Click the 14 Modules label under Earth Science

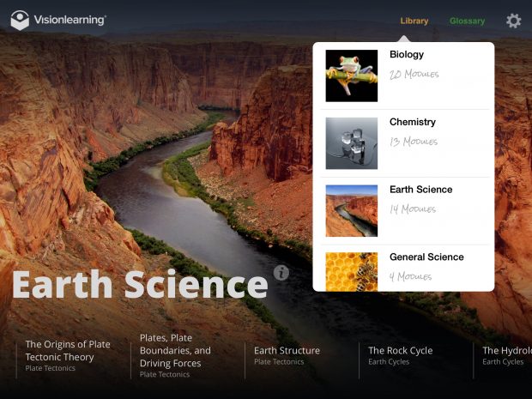pyautogui.click(x=413, y=209)
